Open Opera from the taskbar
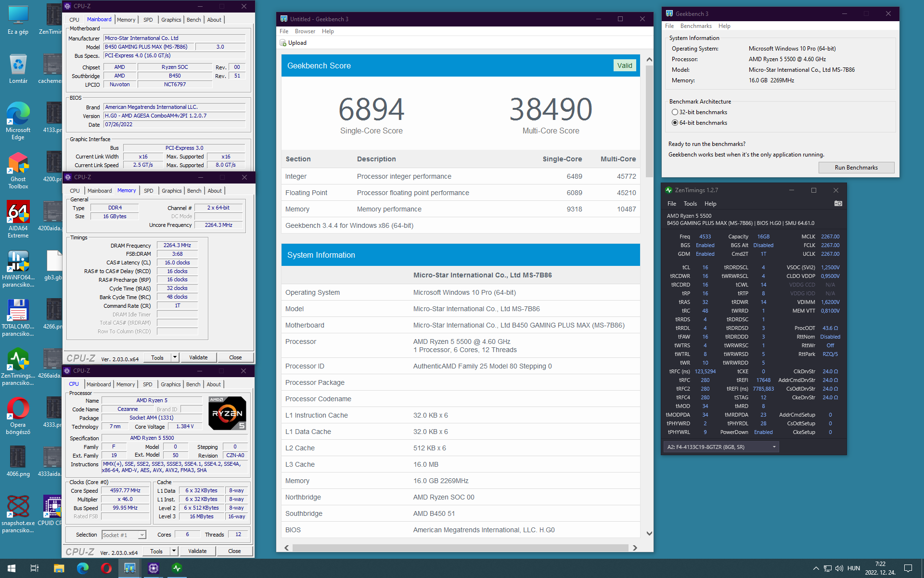 106,568
